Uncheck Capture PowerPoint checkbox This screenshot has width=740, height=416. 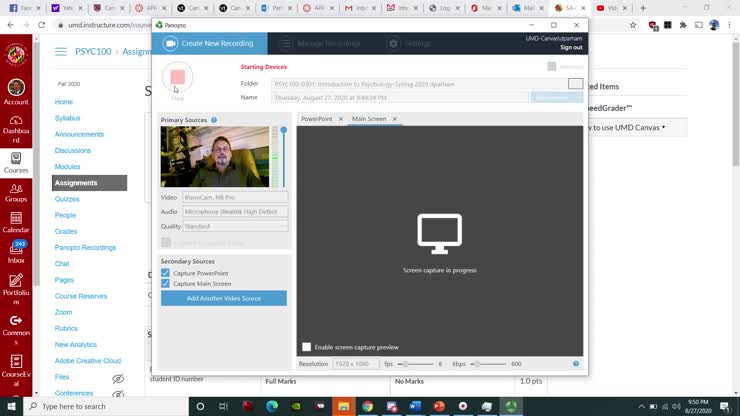coord(166,273)
